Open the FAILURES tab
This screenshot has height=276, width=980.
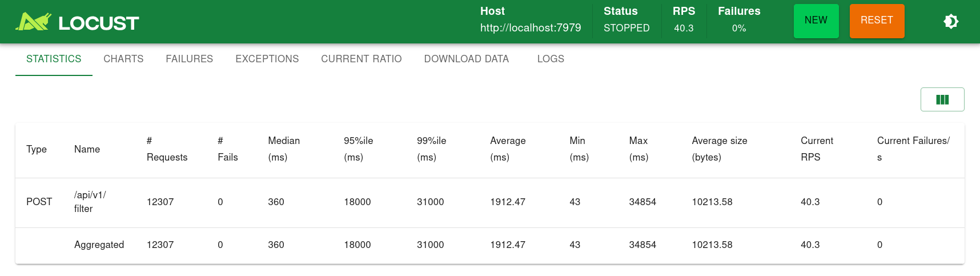(189, 59)
